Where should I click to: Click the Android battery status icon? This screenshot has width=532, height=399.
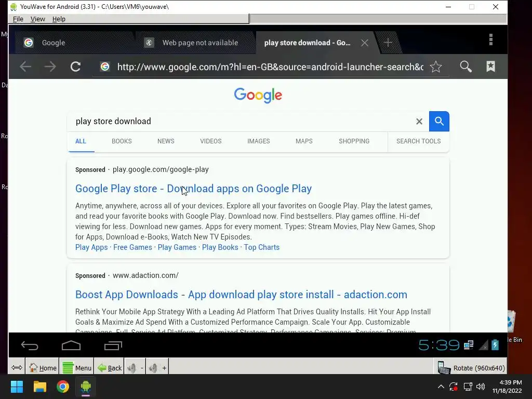(x=495, y=345)
